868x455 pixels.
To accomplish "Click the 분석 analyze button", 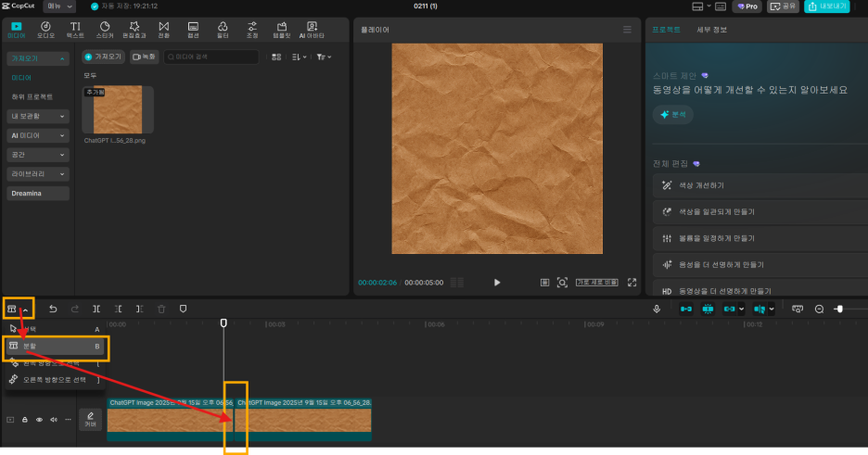I will [x=673, y=115].
